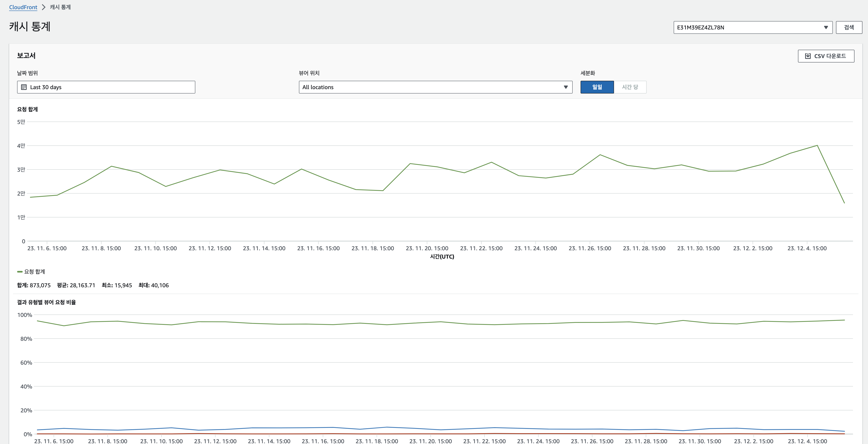868x444 pixels.
Task: Select the 일일 (daily) granularity toggle
Action: point(597,87)
